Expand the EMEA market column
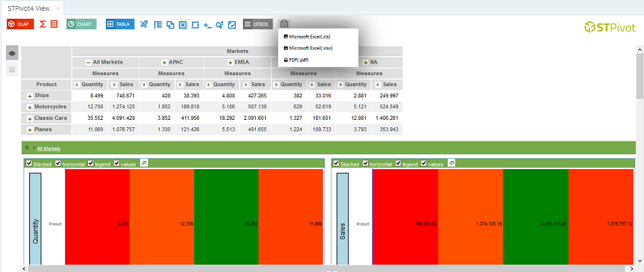The width and height of the screenshot is (644, 272). [x=229, y=62]
